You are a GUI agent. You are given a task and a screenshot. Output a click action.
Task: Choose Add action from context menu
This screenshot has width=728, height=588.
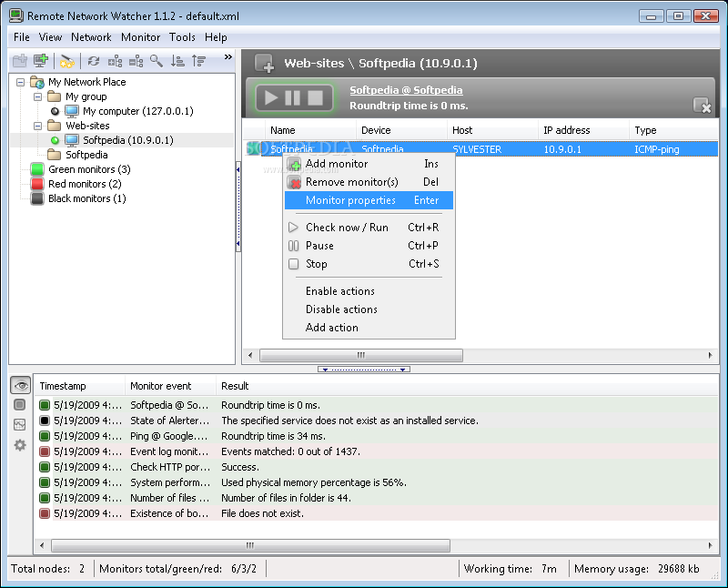(x=369, y=328)
